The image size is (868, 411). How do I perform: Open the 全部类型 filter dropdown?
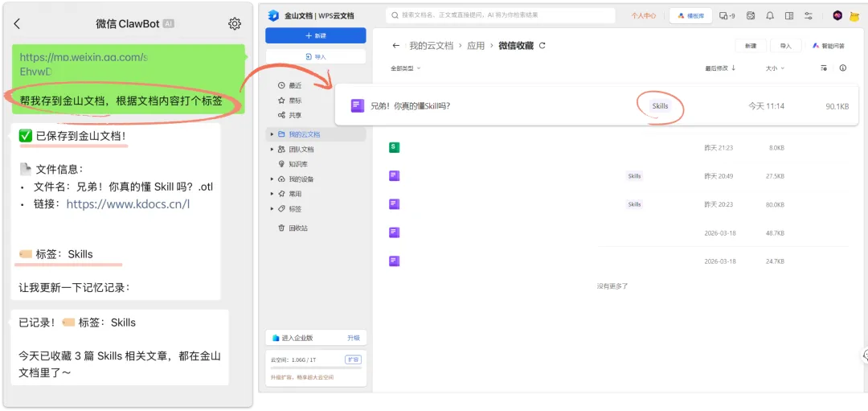click(x=406, y=68)
